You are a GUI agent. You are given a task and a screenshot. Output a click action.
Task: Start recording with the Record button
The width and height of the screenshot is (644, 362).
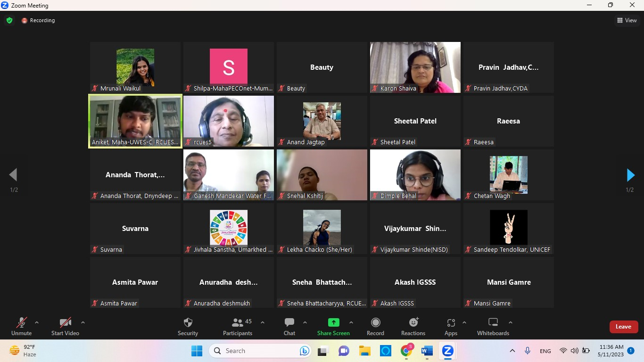click(375, 326)
